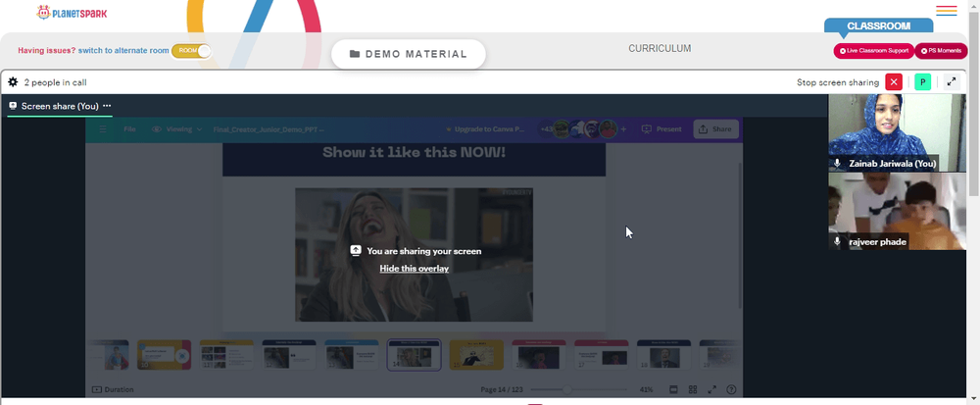Open call settings gear icon
The width and height of the screenshot is (980, 405).
click(x=13, y=81)
